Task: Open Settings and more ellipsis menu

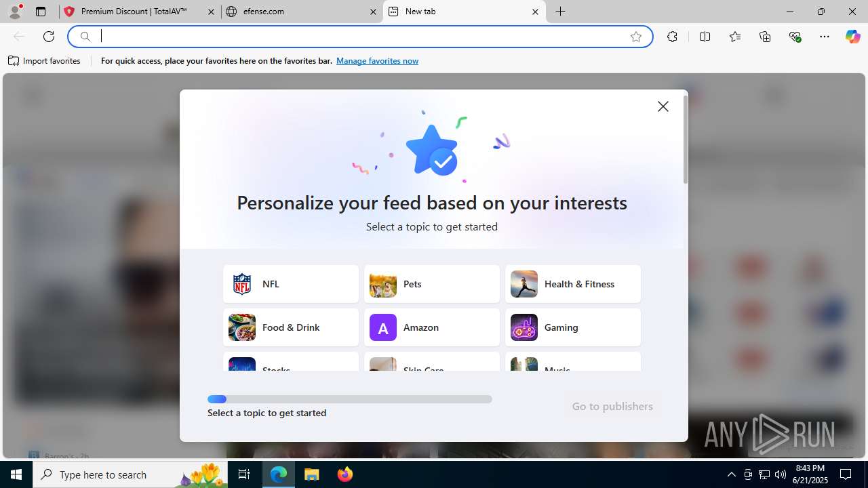Action: tap(825, 37)
